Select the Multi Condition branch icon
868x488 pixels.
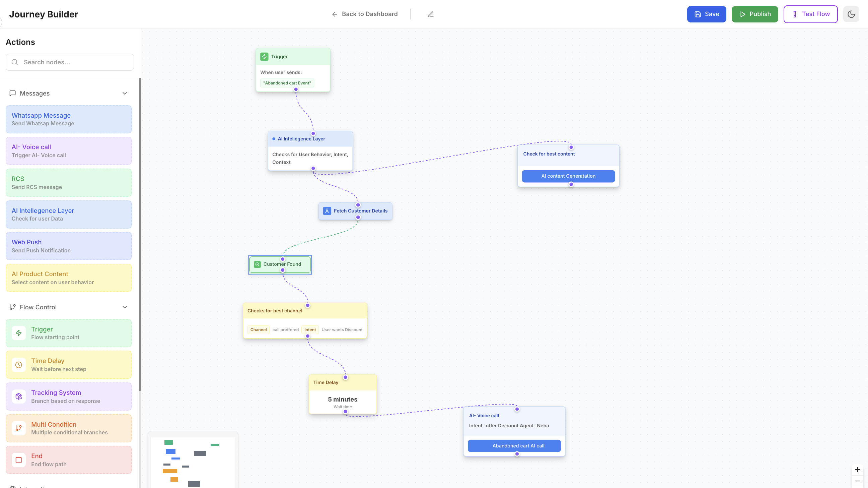point(19,428)
